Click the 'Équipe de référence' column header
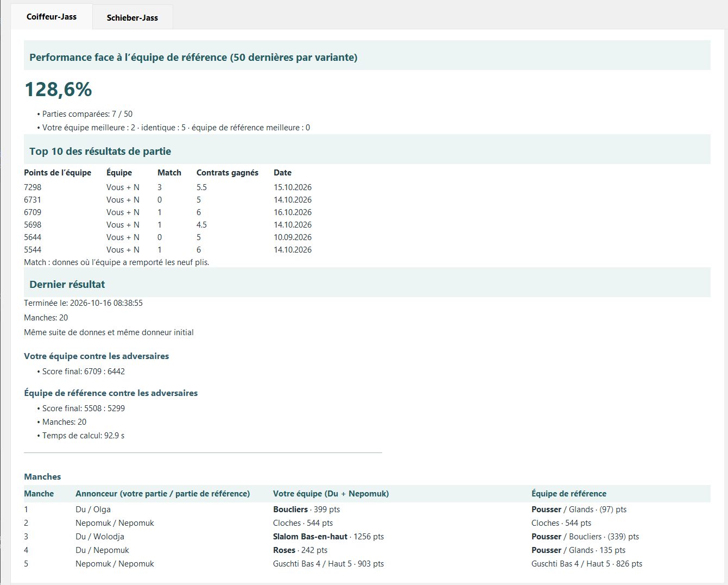The height and width of the screenshot is (585, 728). click(569, 494)
